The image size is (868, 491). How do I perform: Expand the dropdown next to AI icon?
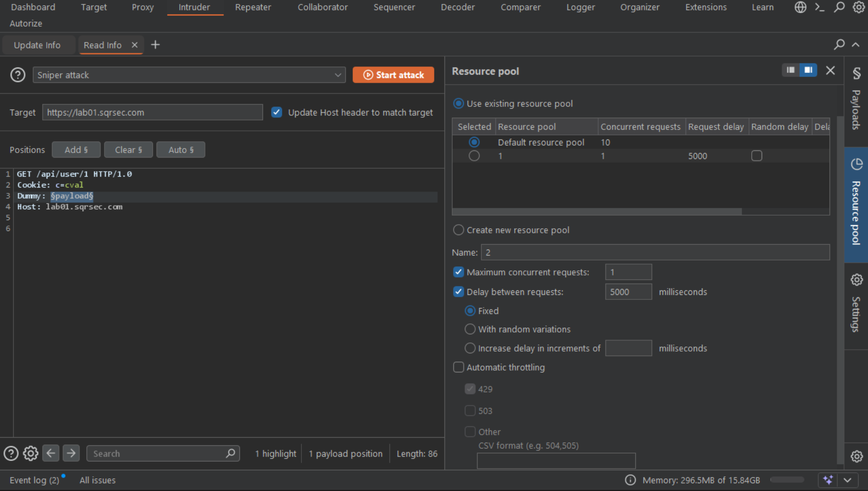pyautogui.click(x=848, y=480)
